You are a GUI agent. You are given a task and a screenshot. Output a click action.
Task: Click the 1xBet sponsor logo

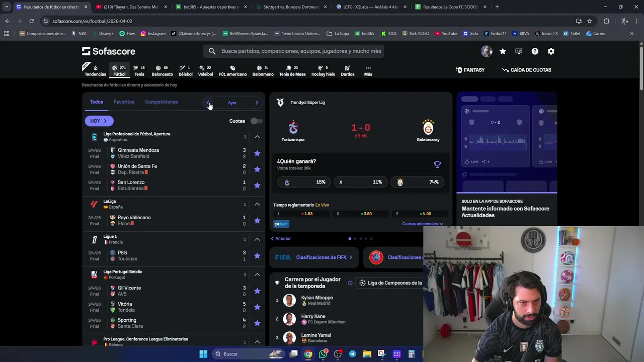[x=281, y=224]
